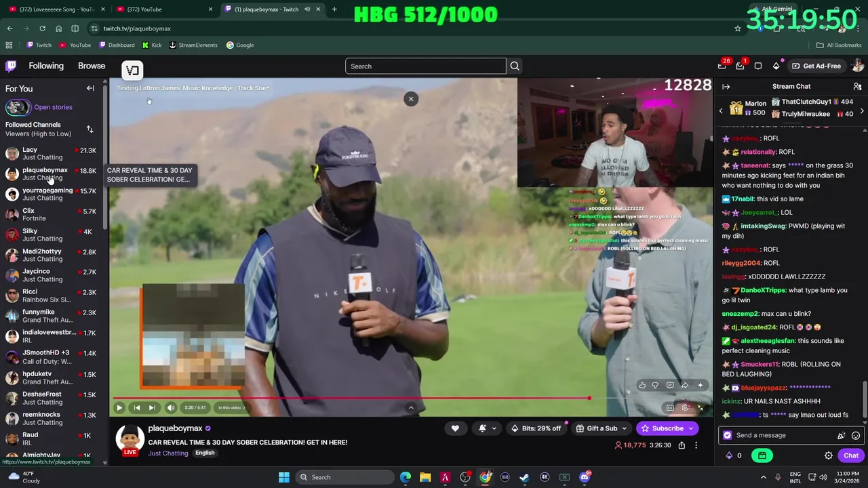Viewport: 868px width, 488px height.
Task: Open chat community users list
Action: 857,87
